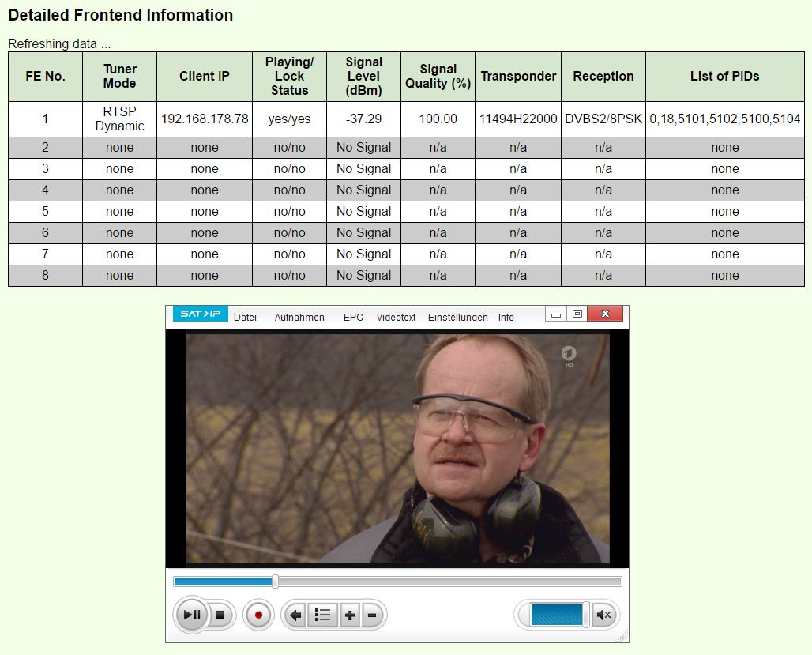This screenshot has width=812, height=655.
Task: Click 'no/no' status in frontend 8 row
Action: click(289, 275)
